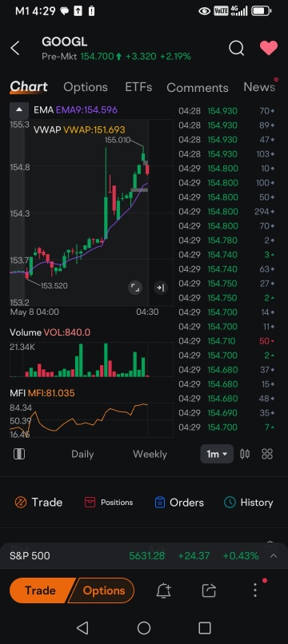Select the 154.780 trade row

pyautogui.click(x=226, y=241)
